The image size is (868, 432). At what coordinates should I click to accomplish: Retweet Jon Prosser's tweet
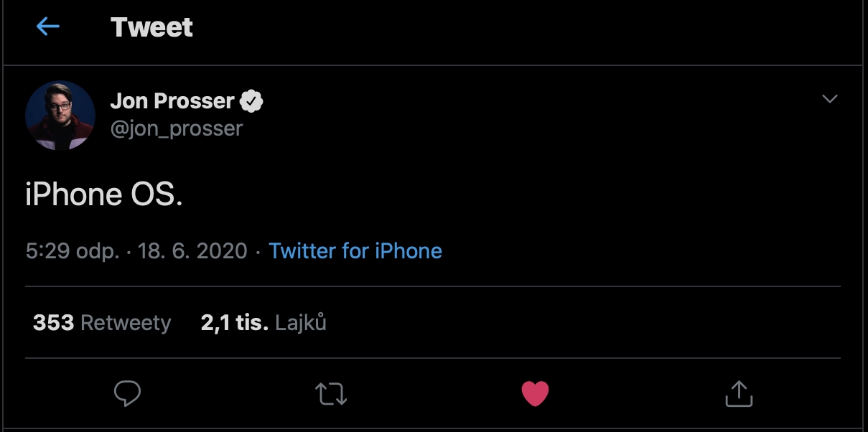tap(331, 393)
